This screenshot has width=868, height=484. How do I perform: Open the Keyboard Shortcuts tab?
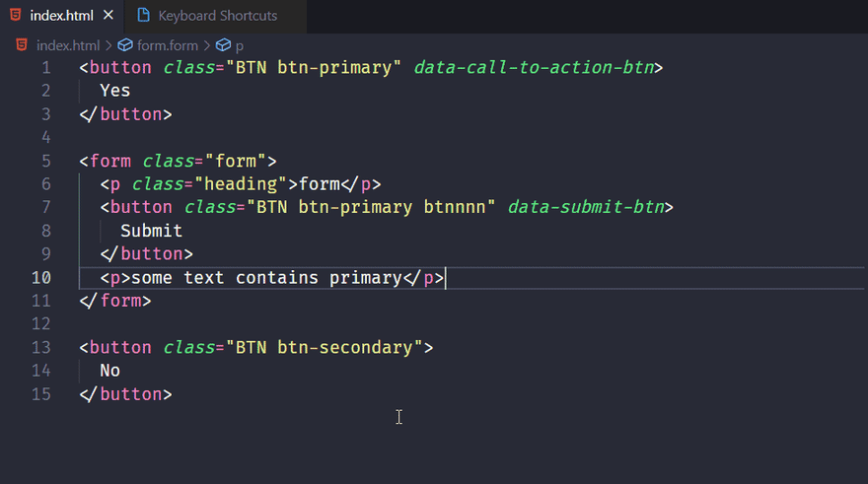tap(217, 16)
